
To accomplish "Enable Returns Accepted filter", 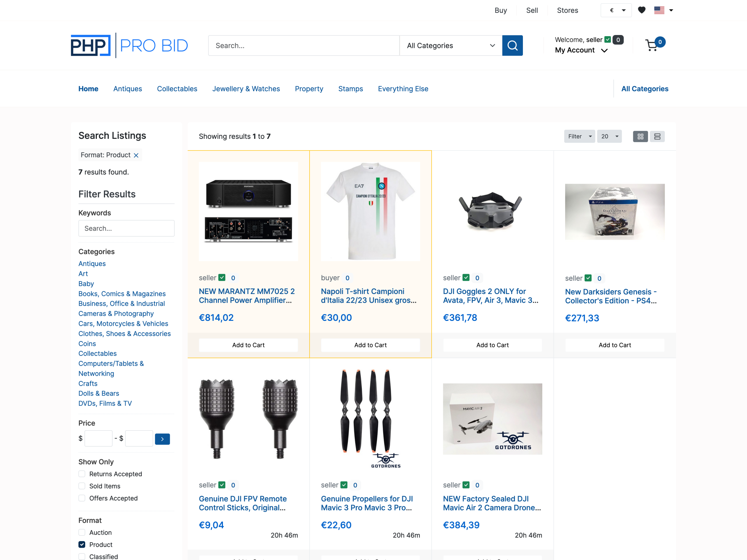I will pos(82,474).
